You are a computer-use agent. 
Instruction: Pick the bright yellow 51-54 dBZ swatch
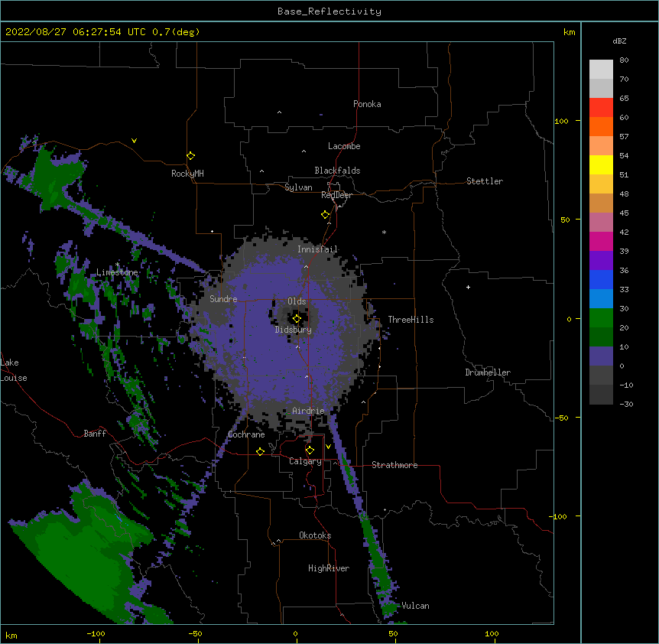(601, 164)
